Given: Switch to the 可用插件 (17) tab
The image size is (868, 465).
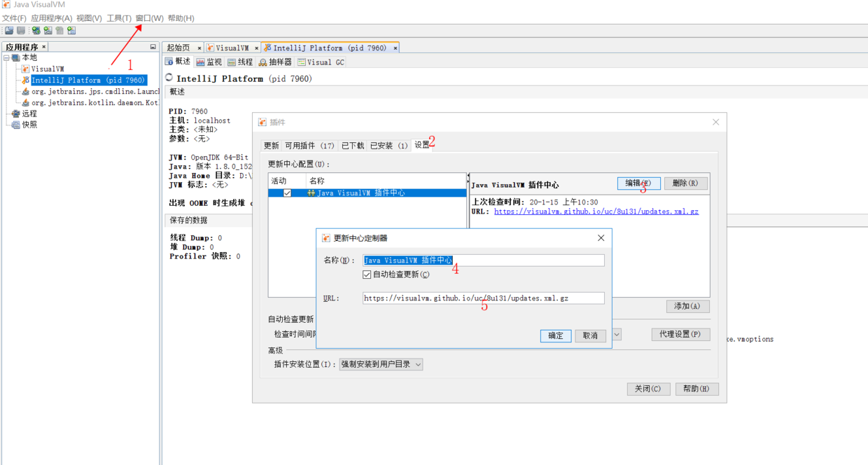Looking at the screenshot, I should (x=309, y=146).
